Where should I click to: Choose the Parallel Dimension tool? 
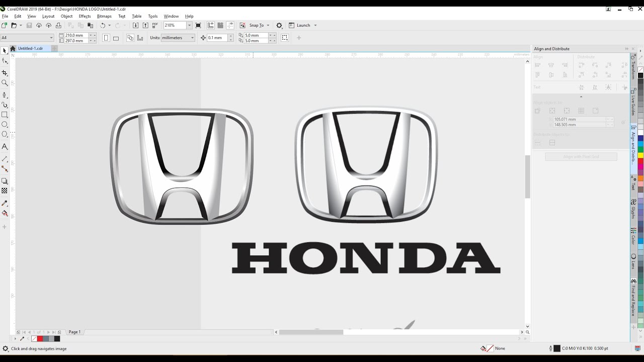5,158
